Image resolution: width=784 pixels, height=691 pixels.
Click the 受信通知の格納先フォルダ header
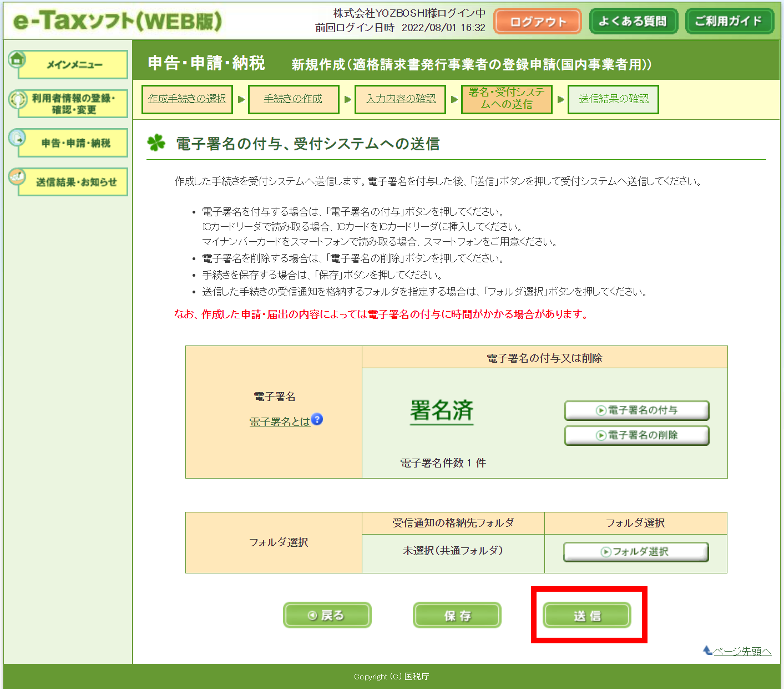pos(453,523)
